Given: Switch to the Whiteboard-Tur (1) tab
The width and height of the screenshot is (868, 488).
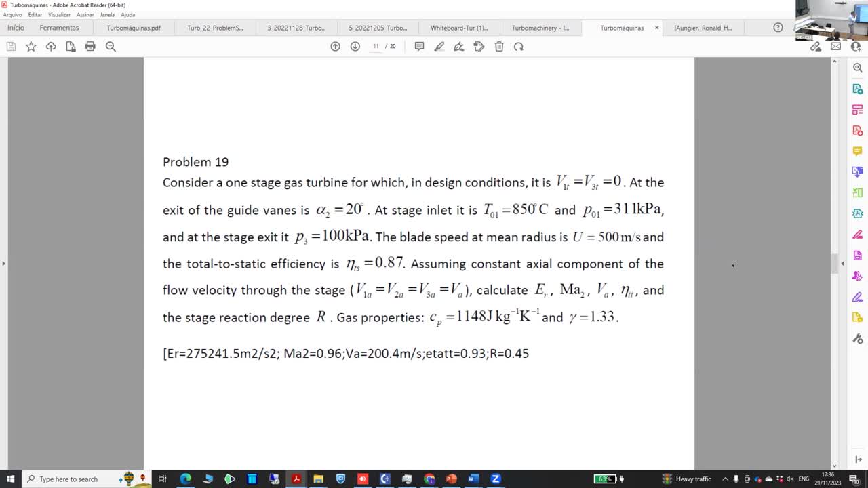Looking at the screenshot, I should pyautogui.click(x=459, y=28).
